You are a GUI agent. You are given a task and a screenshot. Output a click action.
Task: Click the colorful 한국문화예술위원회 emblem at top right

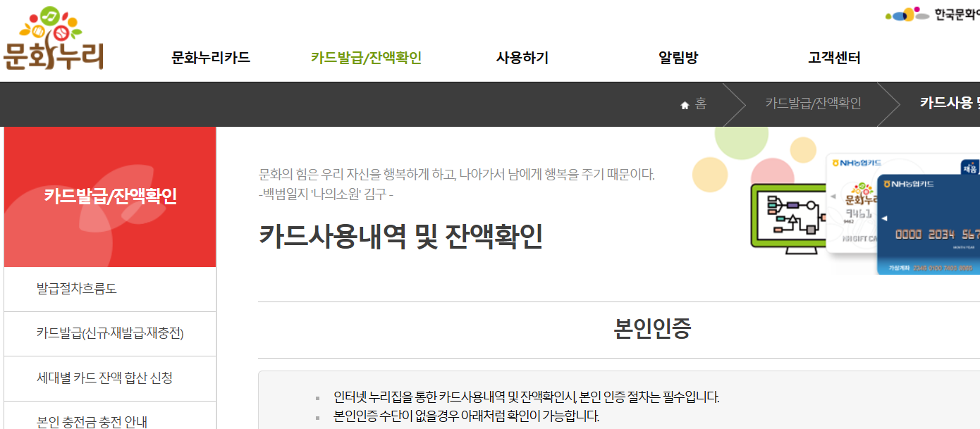point(905,13)
